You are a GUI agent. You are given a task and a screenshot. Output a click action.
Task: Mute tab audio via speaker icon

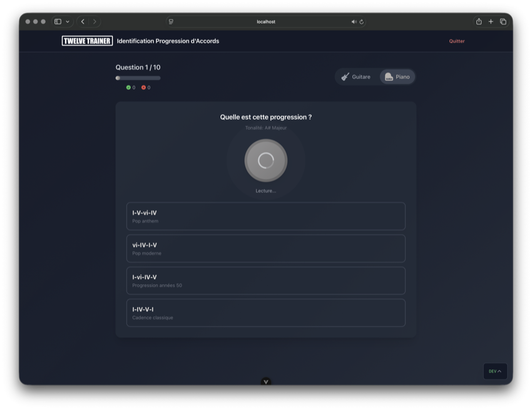354,22
